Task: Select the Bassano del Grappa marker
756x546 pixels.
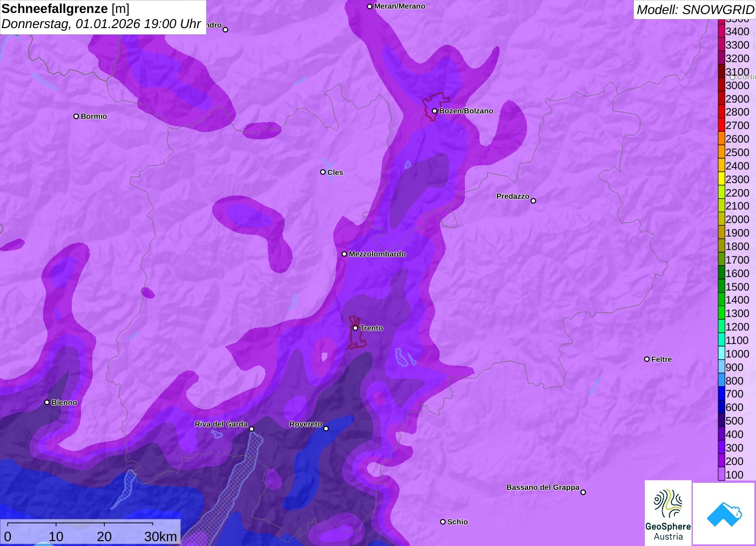Action: point(583,492)
